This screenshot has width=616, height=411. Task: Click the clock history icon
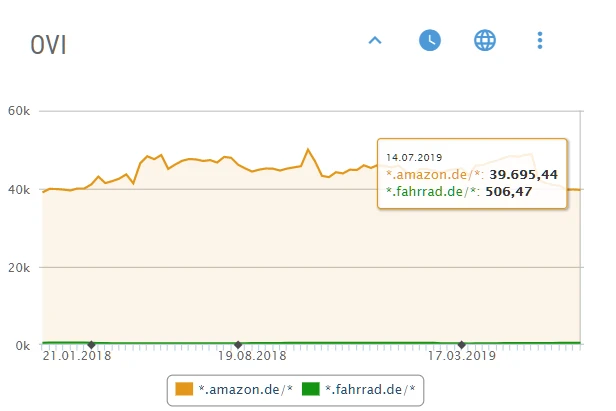click(x=429, y=41)
